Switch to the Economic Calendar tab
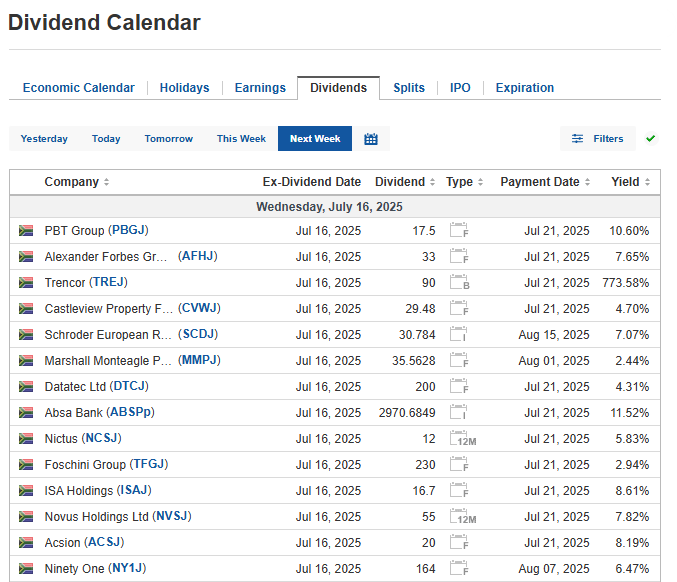The height and width of the screenshot is (582, 677). [79, 88]
